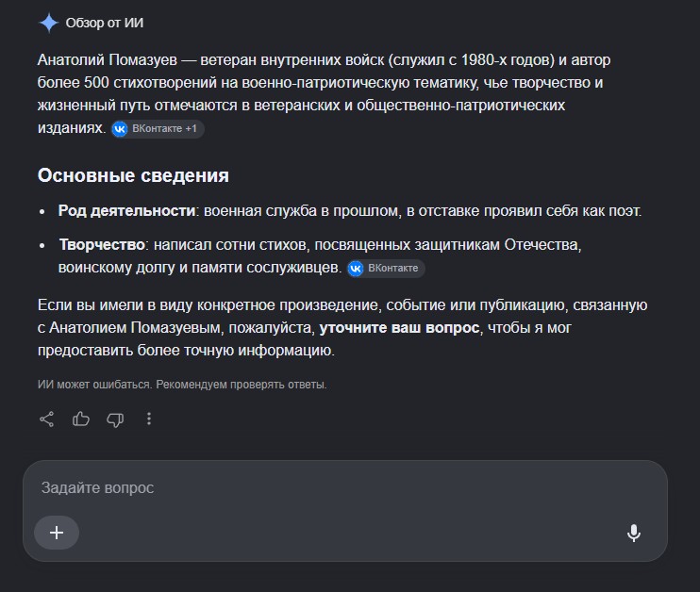
Task: Click the VK logo in second source chip
Action: coord(356,269)
